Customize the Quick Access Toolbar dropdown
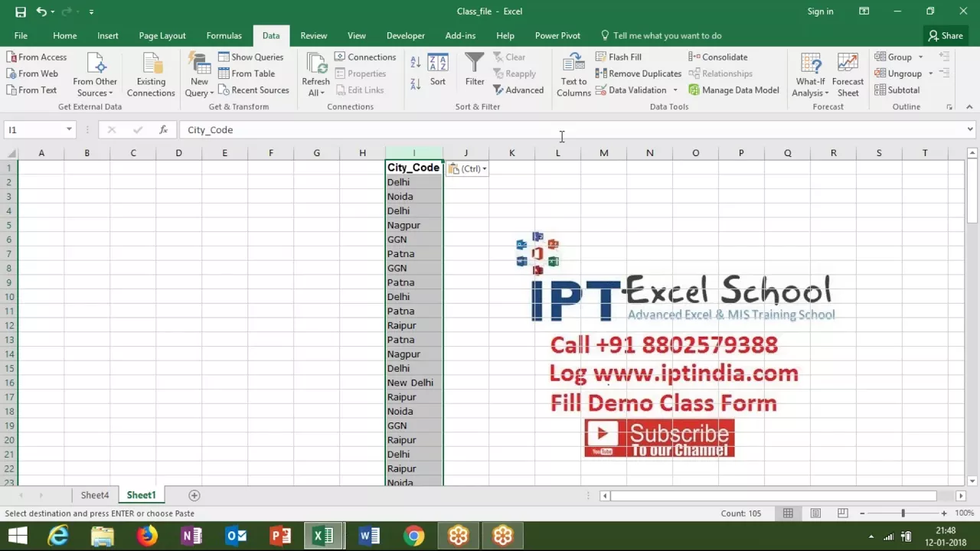 [91, 11]
